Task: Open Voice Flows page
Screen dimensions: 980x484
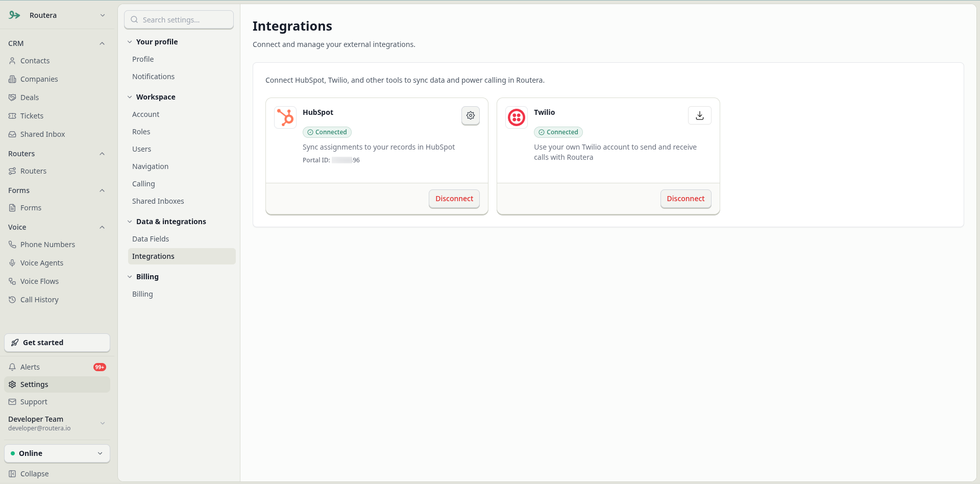Action: coord(57,281)
